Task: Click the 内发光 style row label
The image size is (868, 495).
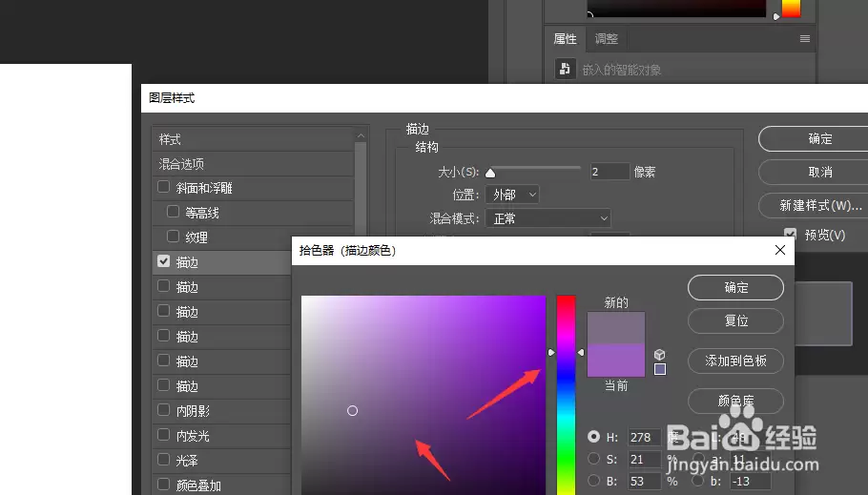Action: [x=193, y=436]
